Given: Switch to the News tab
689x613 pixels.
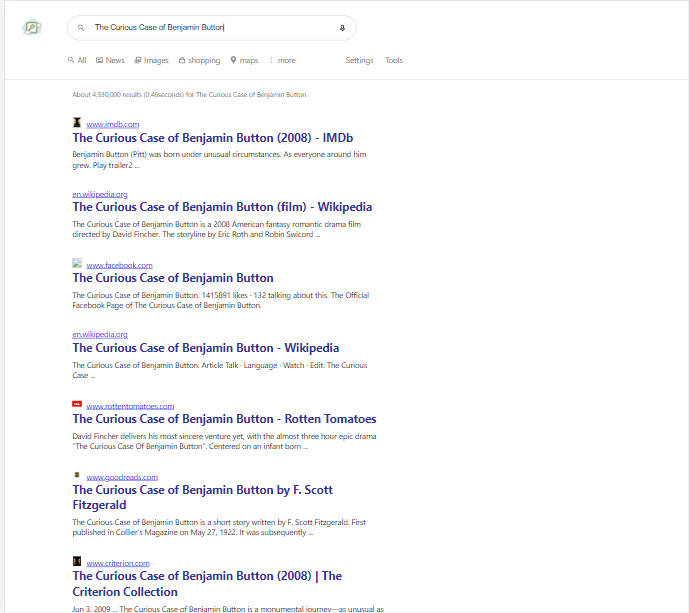Looking at the screenshot, I should coord(110,60).
